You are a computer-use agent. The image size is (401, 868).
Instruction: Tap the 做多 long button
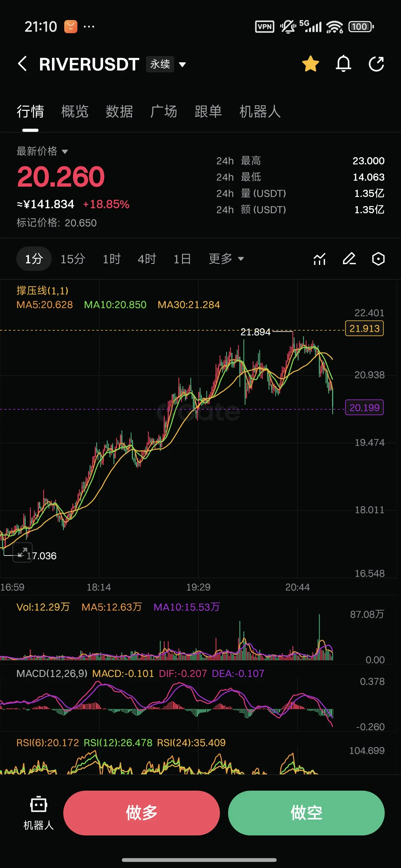[x=142, y=813]
